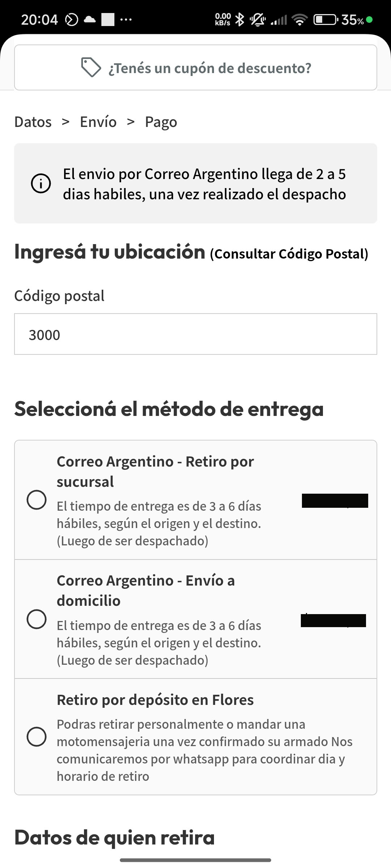The image size is (391, 868).
Task: Open the Envío breadcrumb step
Action: point(98,122)
